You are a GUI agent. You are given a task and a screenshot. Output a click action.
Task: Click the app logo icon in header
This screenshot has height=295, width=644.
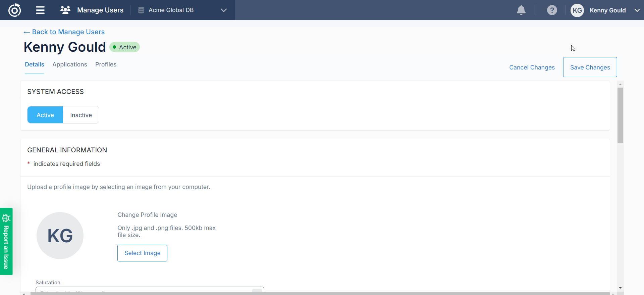[x=14, y=10]
